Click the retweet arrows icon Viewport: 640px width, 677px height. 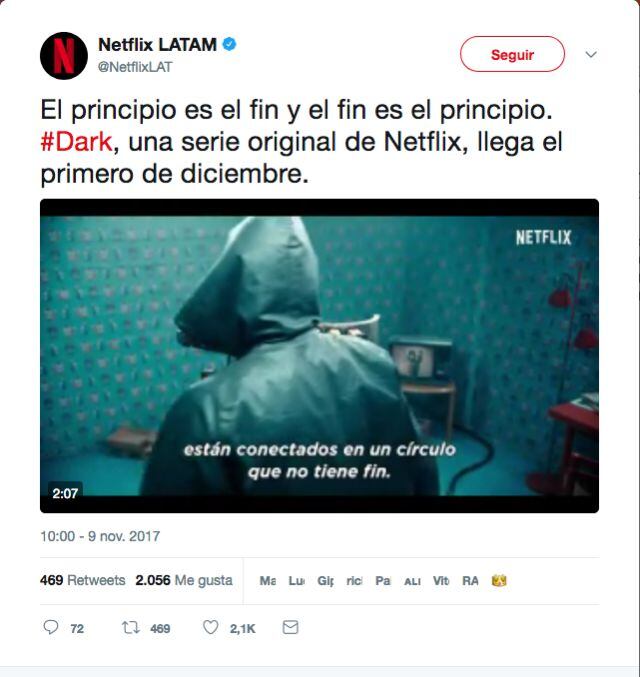point(130,627)
